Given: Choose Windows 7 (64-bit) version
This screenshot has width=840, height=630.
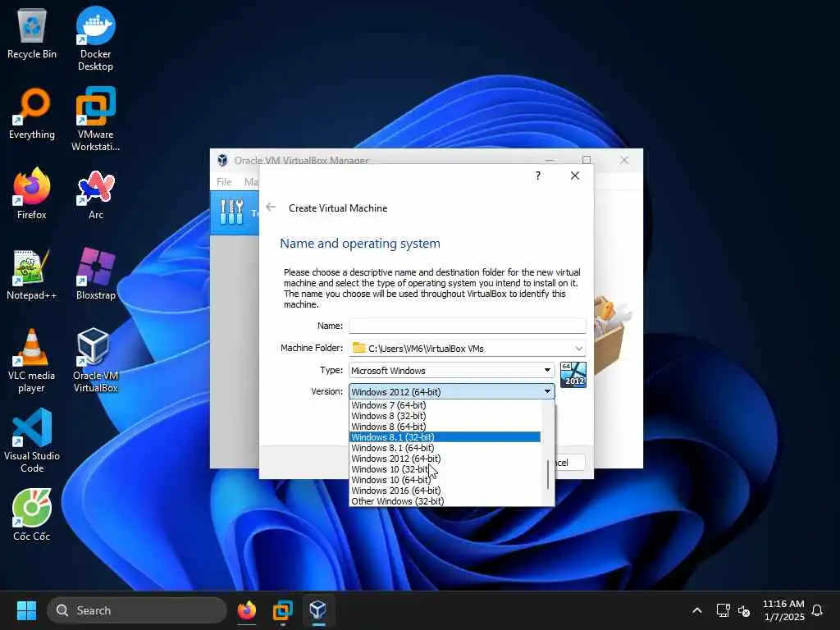Looking at the screenshot, I should [x=445, y=405].
